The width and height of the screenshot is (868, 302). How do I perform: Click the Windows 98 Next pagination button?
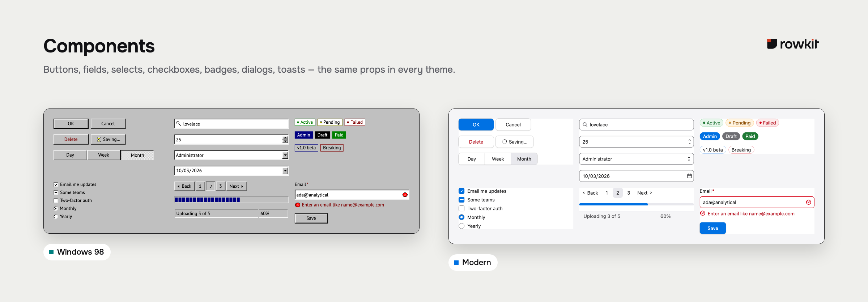pos(237,186)
